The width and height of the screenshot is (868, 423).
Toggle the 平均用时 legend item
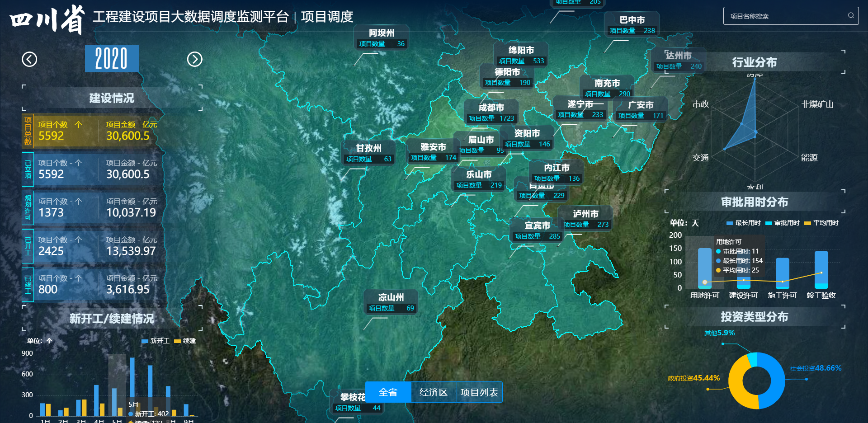(x=821, y=223)
